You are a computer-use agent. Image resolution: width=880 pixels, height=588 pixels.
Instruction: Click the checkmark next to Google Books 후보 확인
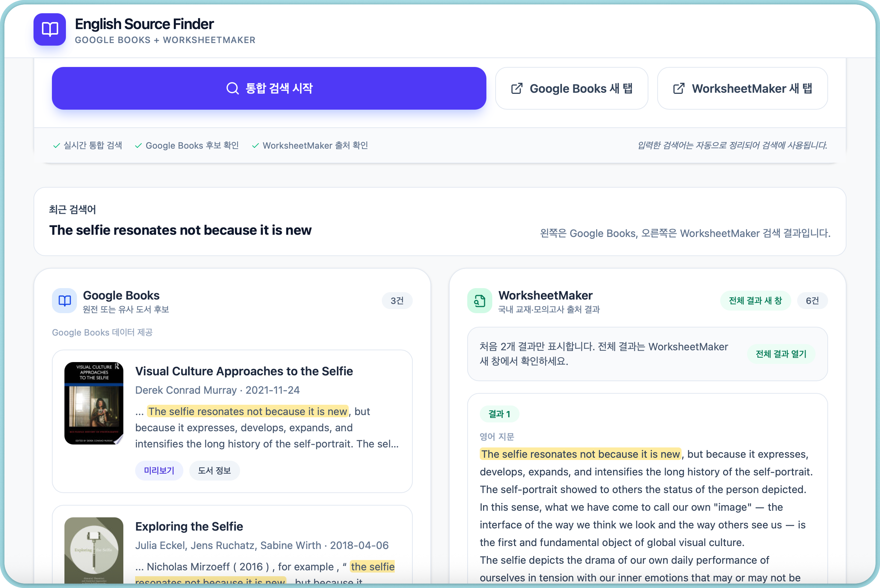click(x=138, y=145)
